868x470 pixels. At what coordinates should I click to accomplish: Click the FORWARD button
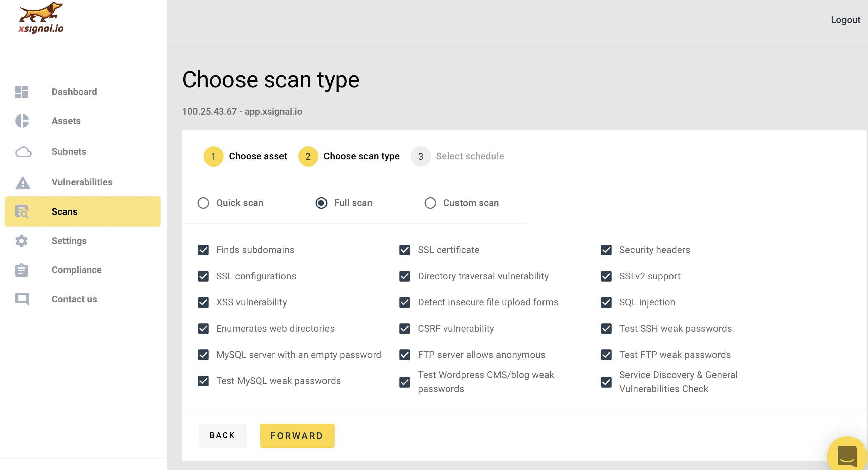(297, 436)
